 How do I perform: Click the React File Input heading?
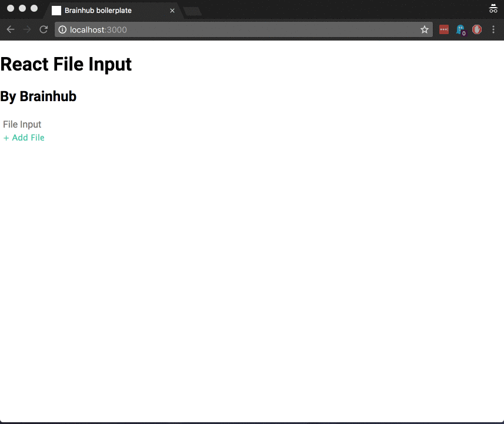[x=66, y=64]
